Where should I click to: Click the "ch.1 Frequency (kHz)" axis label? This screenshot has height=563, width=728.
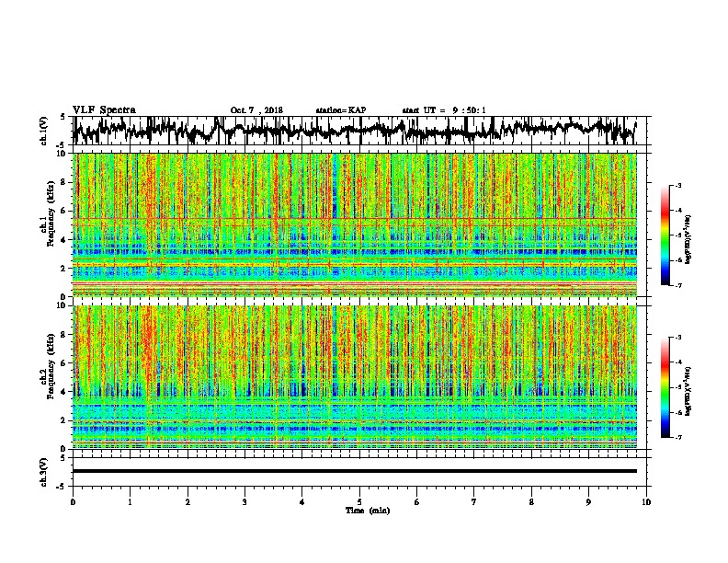(x=47, y=213)
